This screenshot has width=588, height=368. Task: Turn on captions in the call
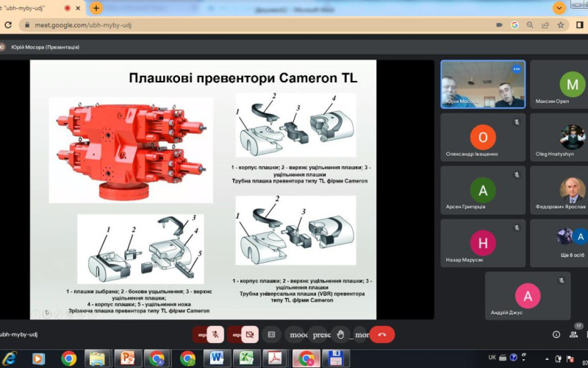coord(271,334)
